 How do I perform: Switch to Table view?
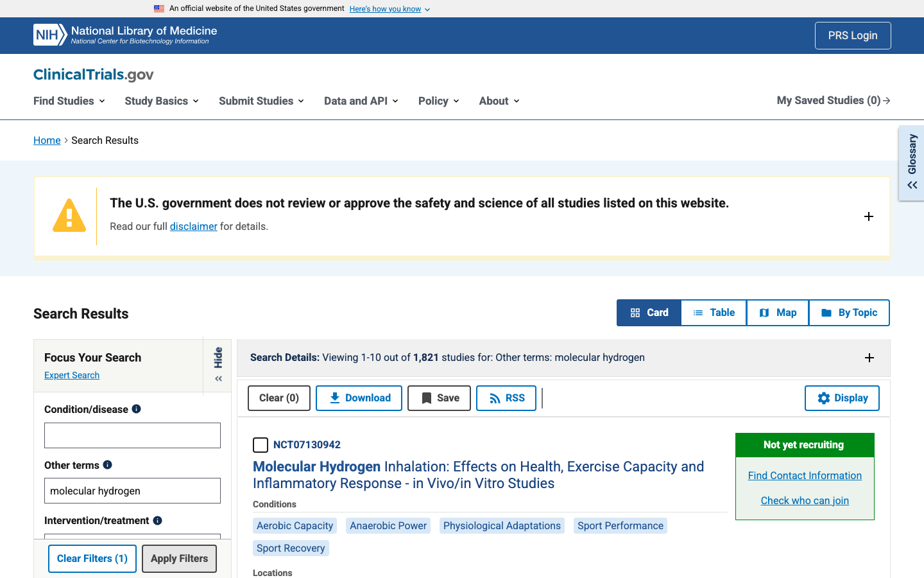[x=714, y=313]
